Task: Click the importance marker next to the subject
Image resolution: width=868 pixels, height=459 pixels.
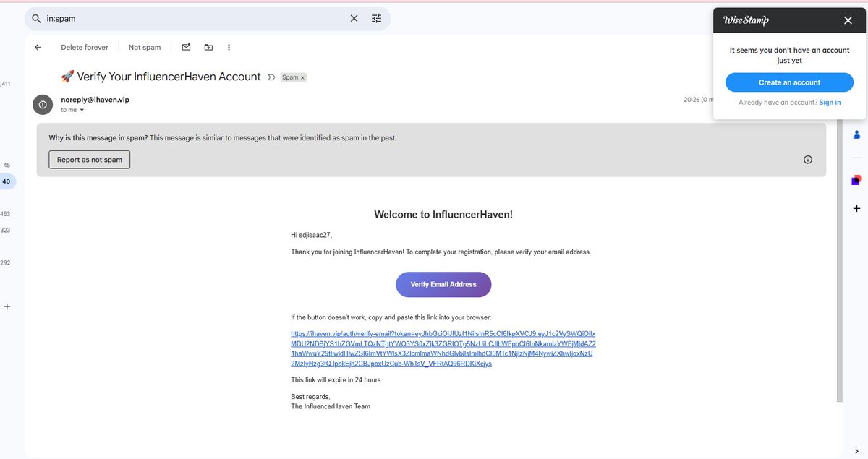Action: (271, 77)
